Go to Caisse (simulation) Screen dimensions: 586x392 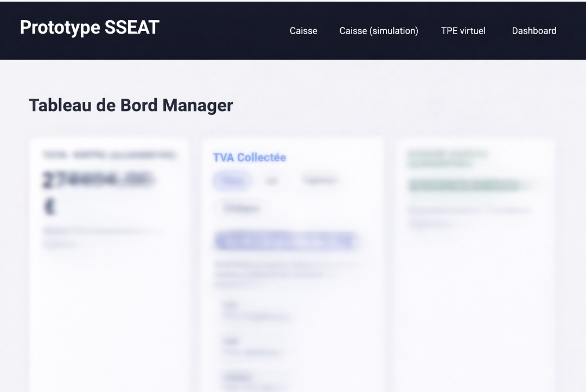click(379, 31)
